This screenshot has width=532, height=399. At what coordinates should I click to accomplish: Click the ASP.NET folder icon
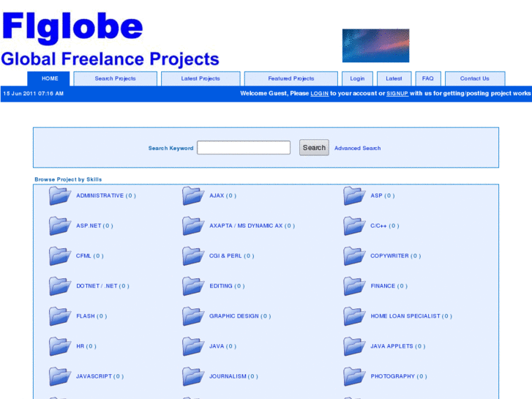click(x=60, y=226)
